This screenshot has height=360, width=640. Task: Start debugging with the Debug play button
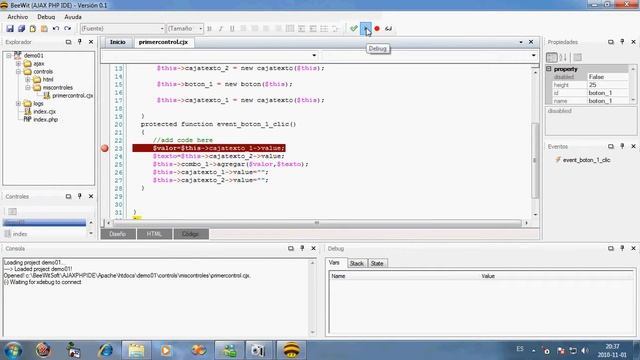366,29
